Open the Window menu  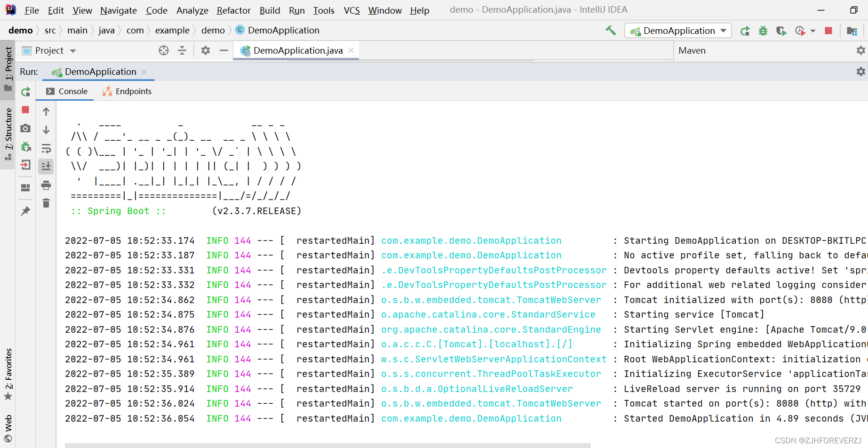(x=385, y=10)
